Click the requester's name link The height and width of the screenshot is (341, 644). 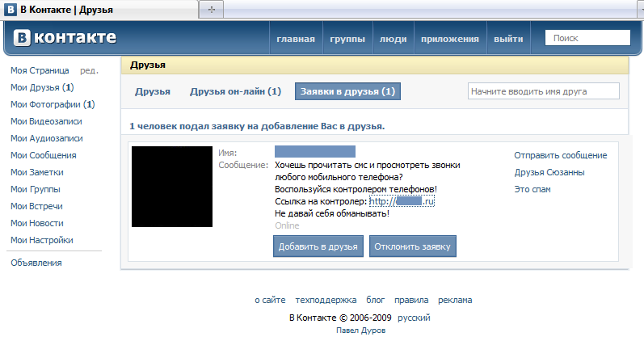[x=315, y=152]
